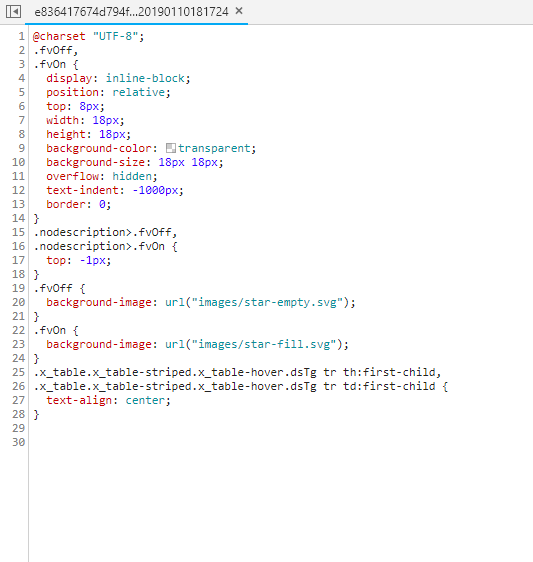Viewport: 533px width, 562px height.
Task: Click the .nodescription>.fvOff, selector
Action: pos(105,232)
